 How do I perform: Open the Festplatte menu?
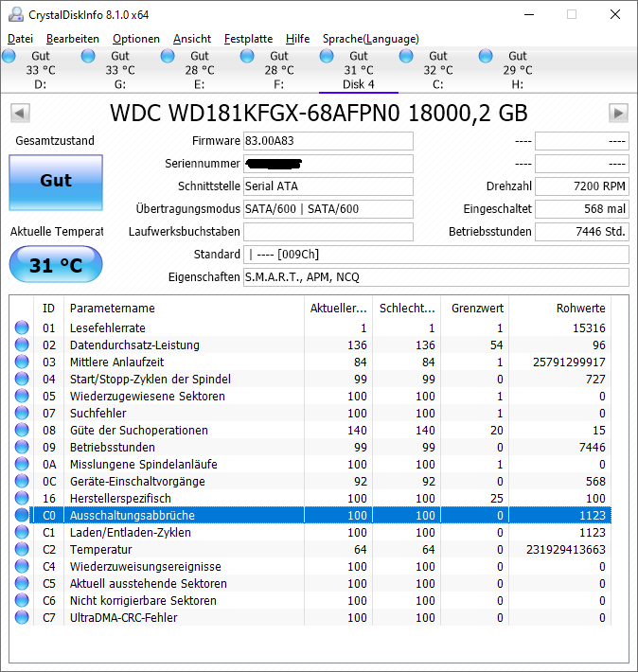pos(248,39)
